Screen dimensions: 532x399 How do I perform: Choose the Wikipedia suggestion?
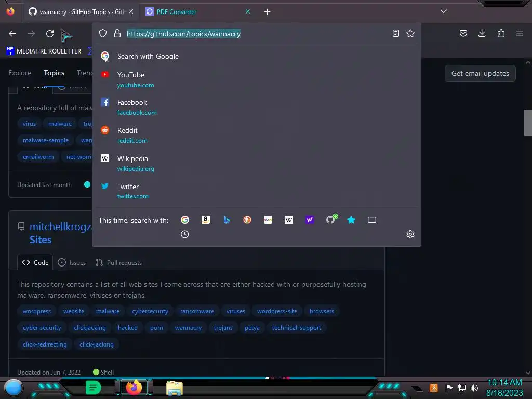click(x=257, y=164)
